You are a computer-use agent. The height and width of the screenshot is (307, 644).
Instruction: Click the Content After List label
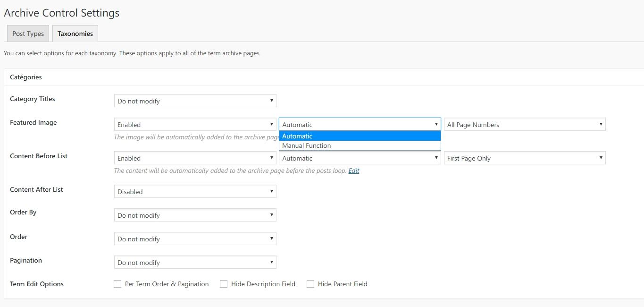[x=36, y=189]
